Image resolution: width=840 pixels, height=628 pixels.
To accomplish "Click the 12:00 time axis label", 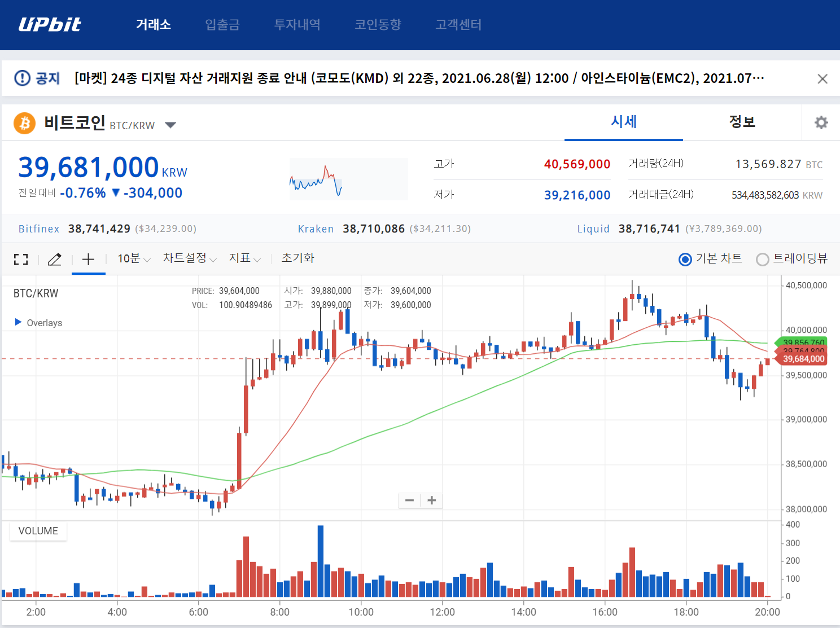I will coord(442,612).
